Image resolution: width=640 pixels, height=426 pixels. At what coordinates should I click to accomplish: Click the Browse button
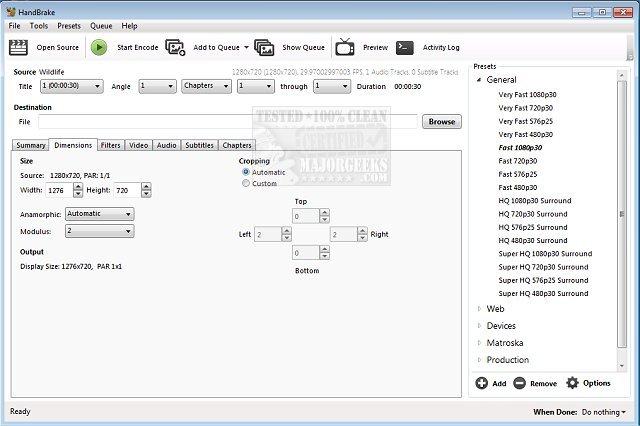click(441, 122)
